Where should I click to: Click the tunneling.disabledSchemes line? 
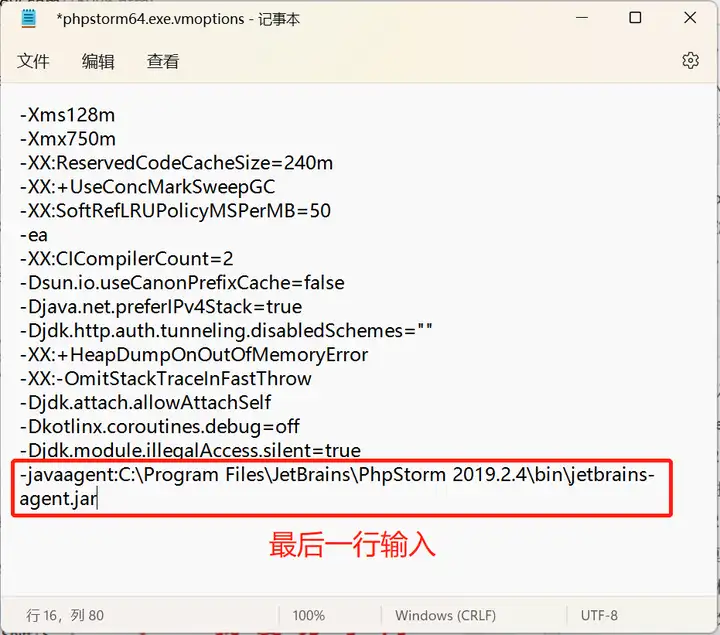(226, 331)
